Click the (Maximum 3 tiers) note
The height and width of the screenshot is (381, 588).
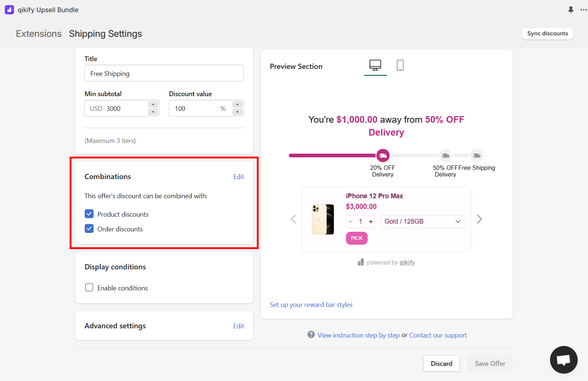point(110,141)
